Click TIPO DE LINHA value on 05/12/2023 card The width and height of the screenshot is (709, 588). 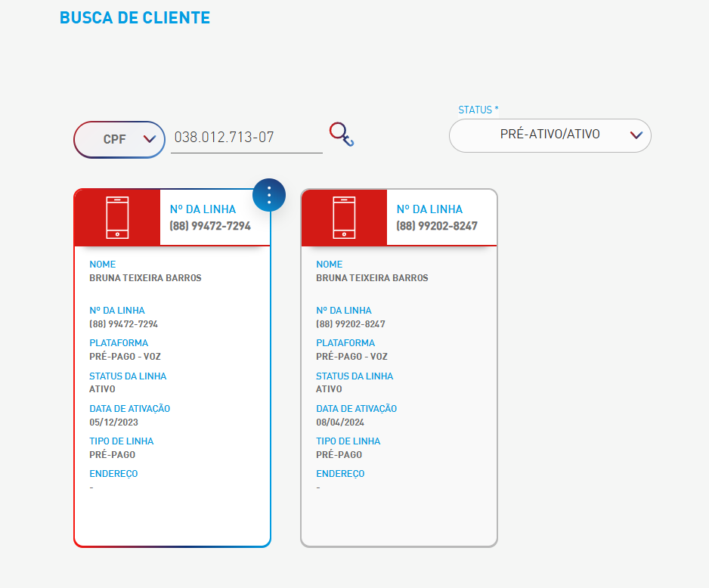(112, 455)
